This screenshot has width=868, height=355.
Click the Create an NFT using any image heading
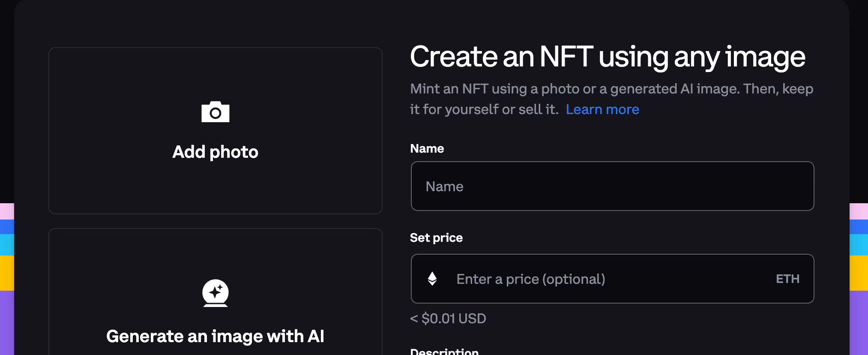[x=608, y=57]
